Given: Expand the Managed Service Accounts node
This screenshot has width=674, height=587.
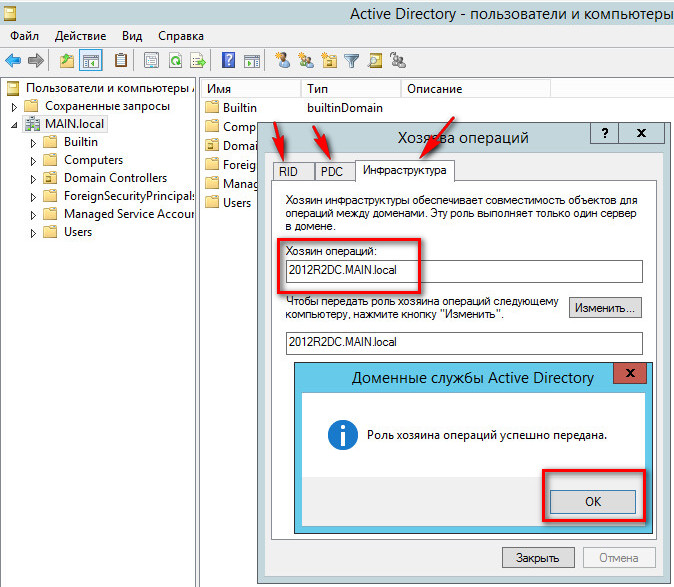Looking at the screenshot, I should pos(33,216).
